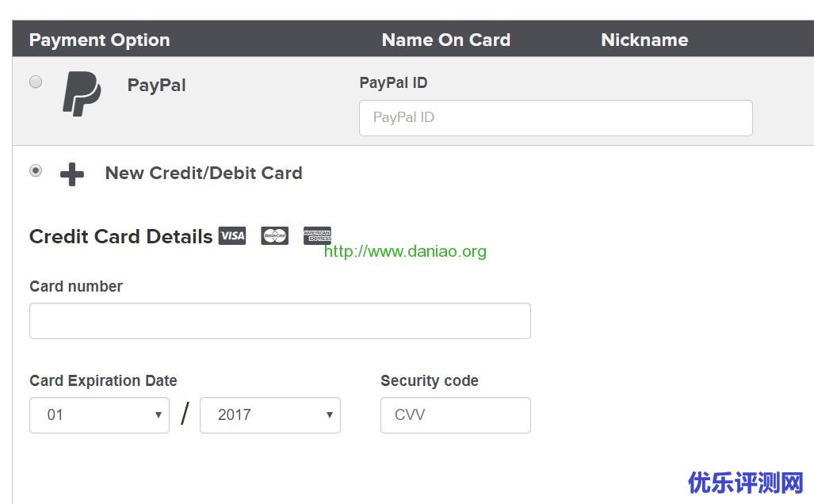Viewport: 814px width, 504px height.
Task: Open the expiration month dropdown
Action: [x=99, y=415]
